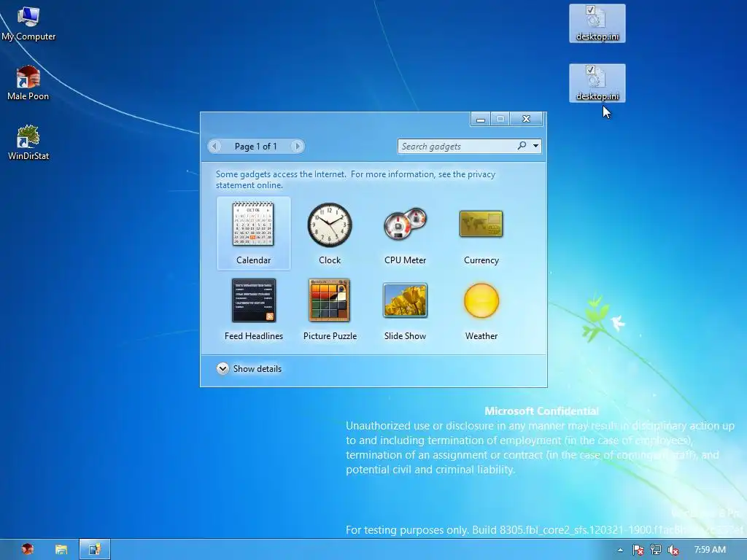
Task: Click the muted volume tray icon
Action: tap(673, 550)
